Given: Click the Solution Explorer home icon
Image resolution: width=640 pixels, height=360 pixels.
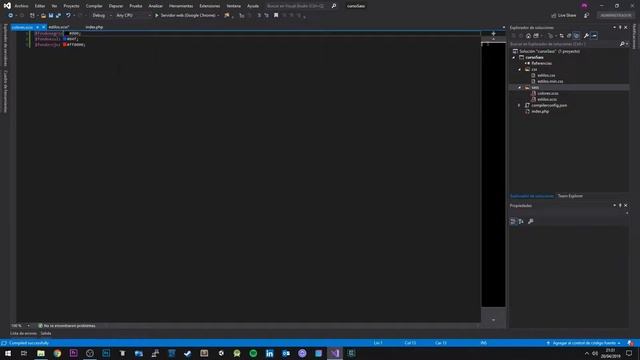Looking at the screenshot, I should [x=528, y=36].
